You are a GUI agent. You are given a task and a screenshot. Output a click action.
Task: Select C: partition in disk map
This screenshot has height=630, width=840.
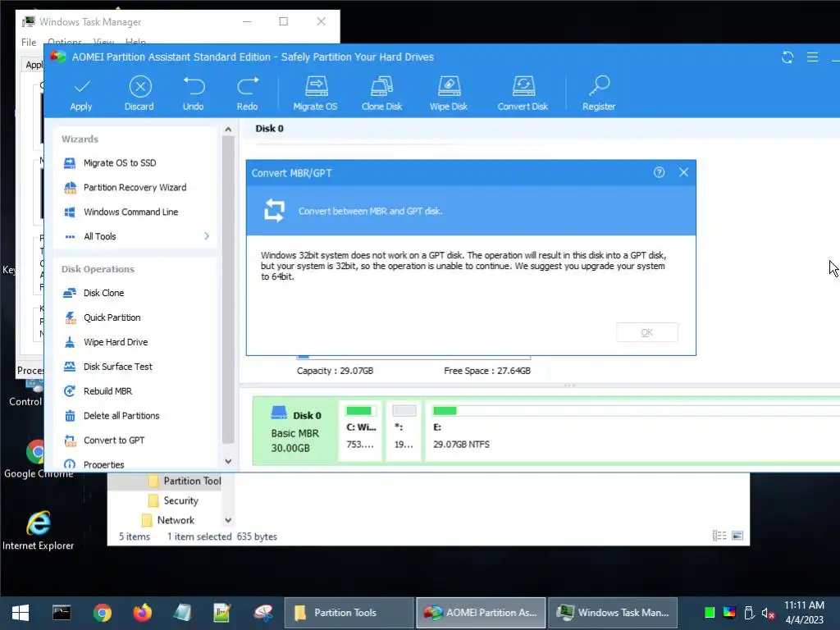pos(361,431)
